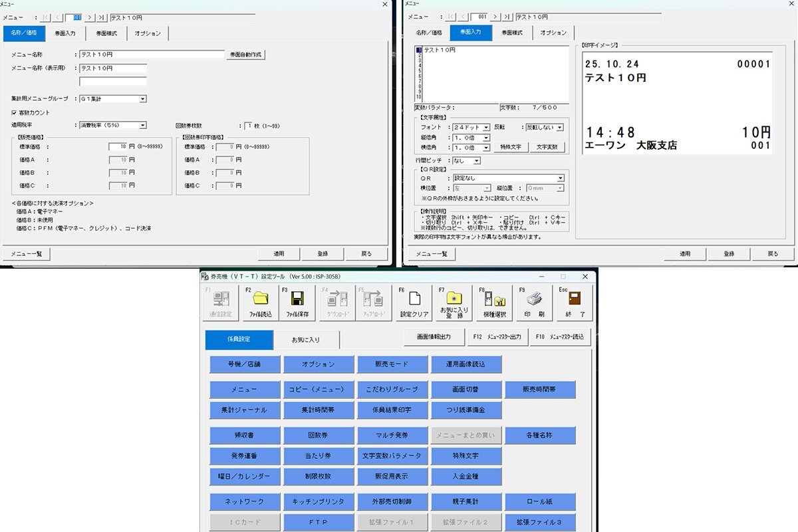Jump to first record in 印字イメージ window

(452, 17)
